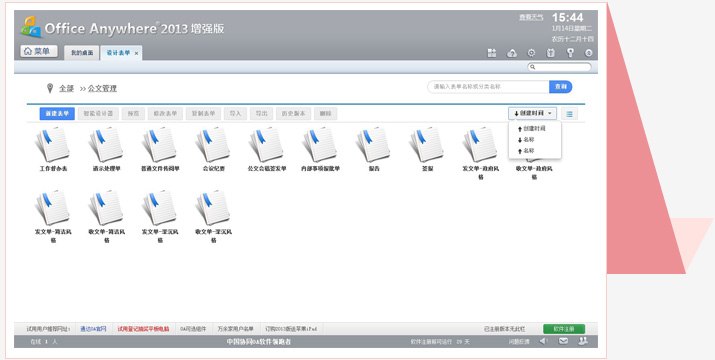Open the 万余家用户名单 link

coord(236,329)
